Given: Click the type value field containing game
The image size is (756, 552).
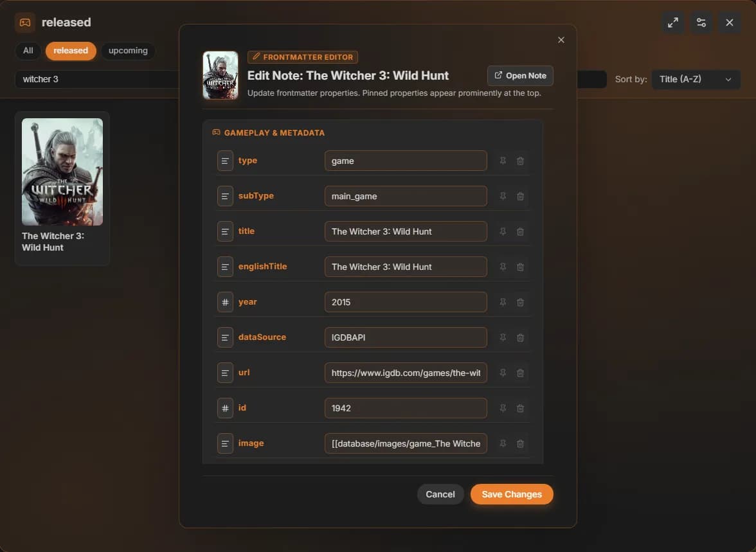Looking at the screenshot, I should click(406, 161).
